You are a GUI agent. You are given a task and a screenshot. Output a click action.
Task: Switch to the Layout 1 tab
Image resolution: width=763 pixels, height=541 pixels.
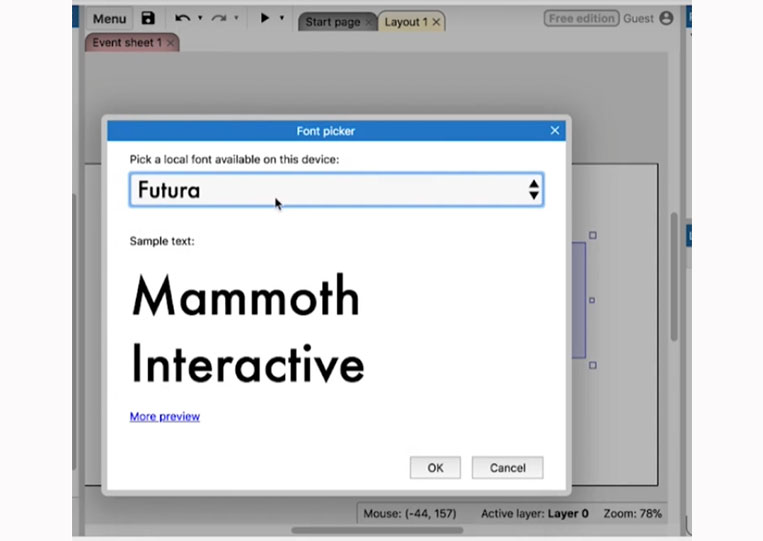tap(406, 22)
